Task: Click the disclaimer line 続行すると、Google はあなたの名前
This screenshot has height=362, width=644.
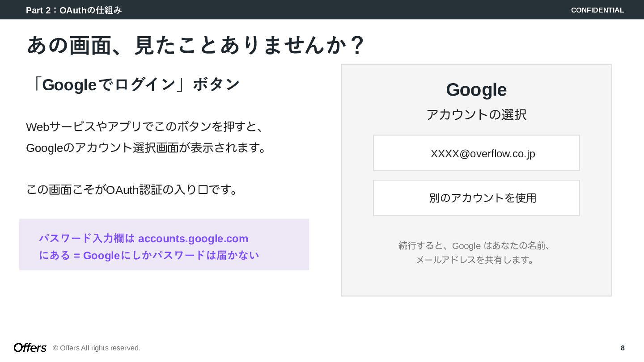Action: [475, 245]
